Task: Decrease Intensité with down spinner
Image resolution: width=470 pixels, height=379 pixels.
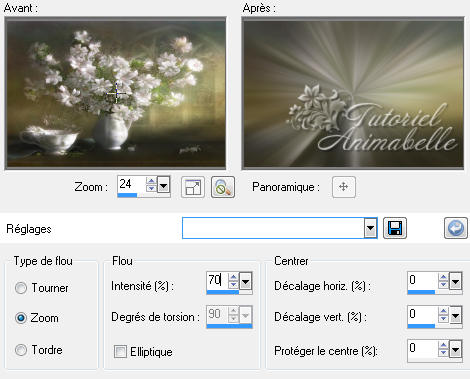Action: click(x=233, y=285)
